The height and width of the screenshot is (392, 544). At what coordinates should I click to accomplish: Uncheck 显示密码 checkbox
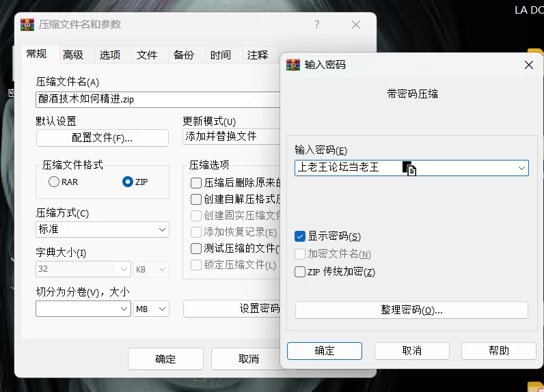[300, 236]
